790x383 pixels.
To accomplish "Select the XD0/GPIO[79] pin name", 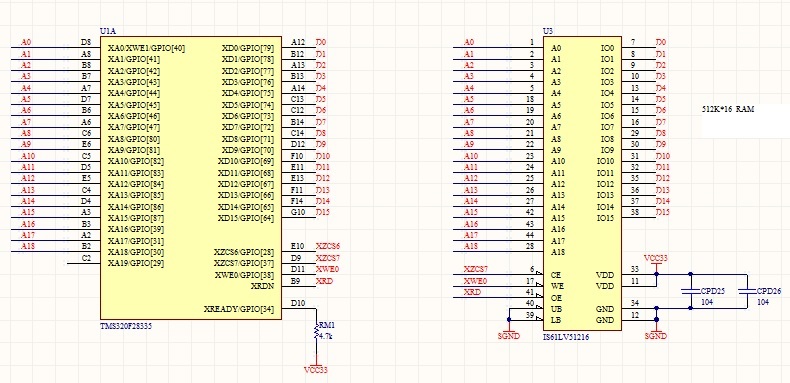I will click(248, 48).
